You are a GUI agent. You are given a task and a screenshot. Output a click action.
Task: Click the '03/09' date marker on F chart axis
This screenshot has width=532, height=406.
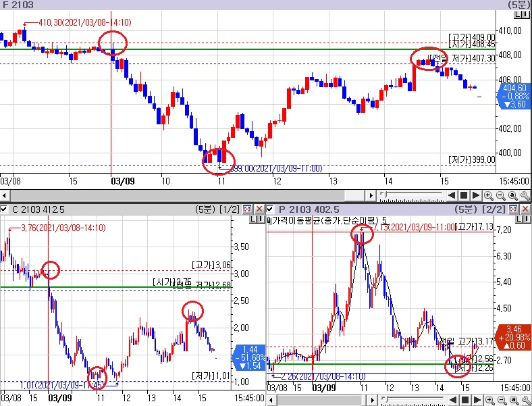123,181
